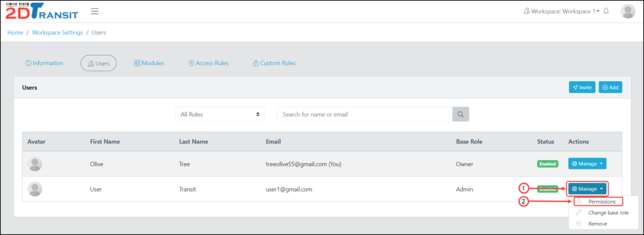
Task: Click Olive Tree's avatar image
Action: click(x=35, y=164)
